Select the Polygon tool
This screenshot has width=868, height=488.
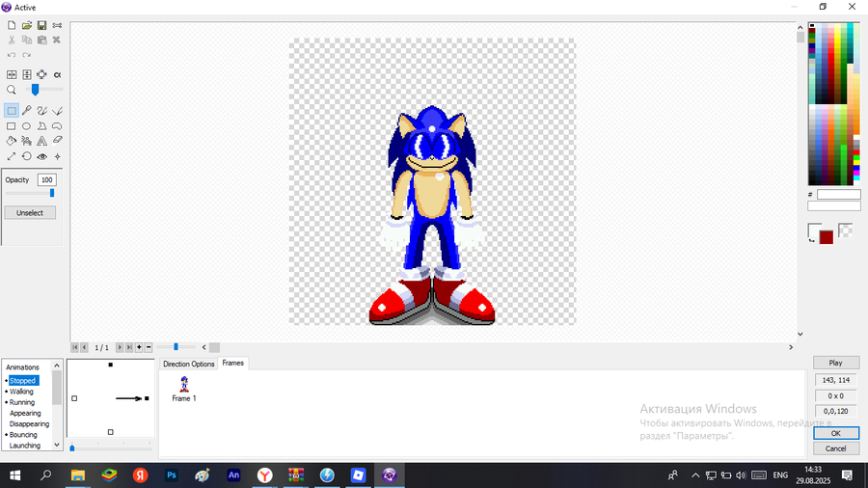(x=41, y=126)
